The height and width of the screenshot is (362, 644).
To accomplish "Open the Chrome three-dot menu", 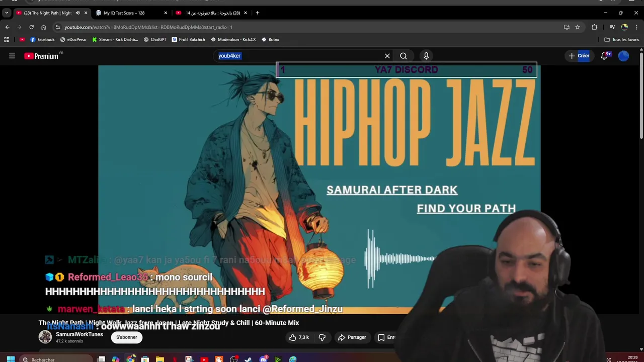I will (x=637, y=27).
